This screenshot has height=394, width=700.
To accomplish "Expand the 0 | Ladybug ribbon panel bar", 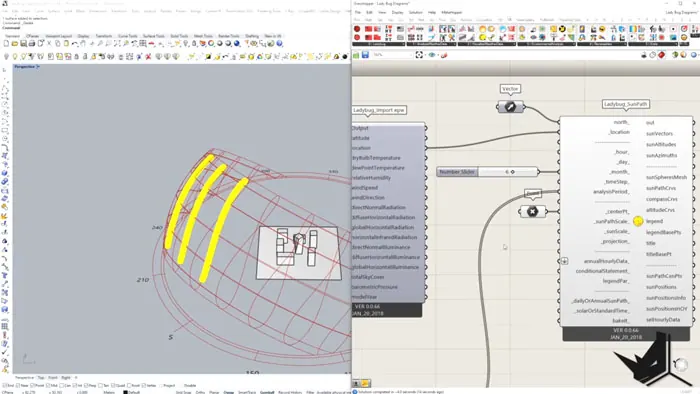I will tap(379, 44).
